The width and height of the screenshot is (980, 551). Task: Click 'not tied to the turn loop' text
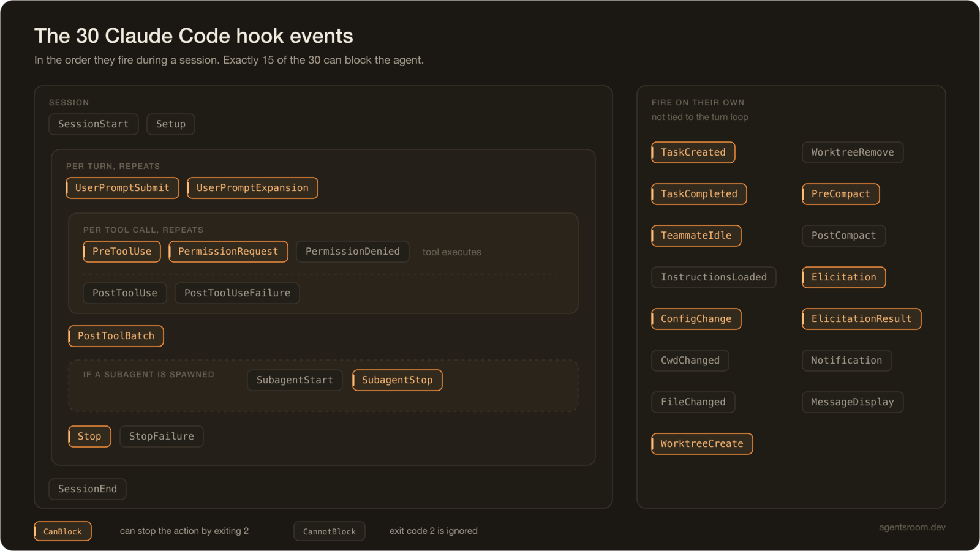[700, 117]
